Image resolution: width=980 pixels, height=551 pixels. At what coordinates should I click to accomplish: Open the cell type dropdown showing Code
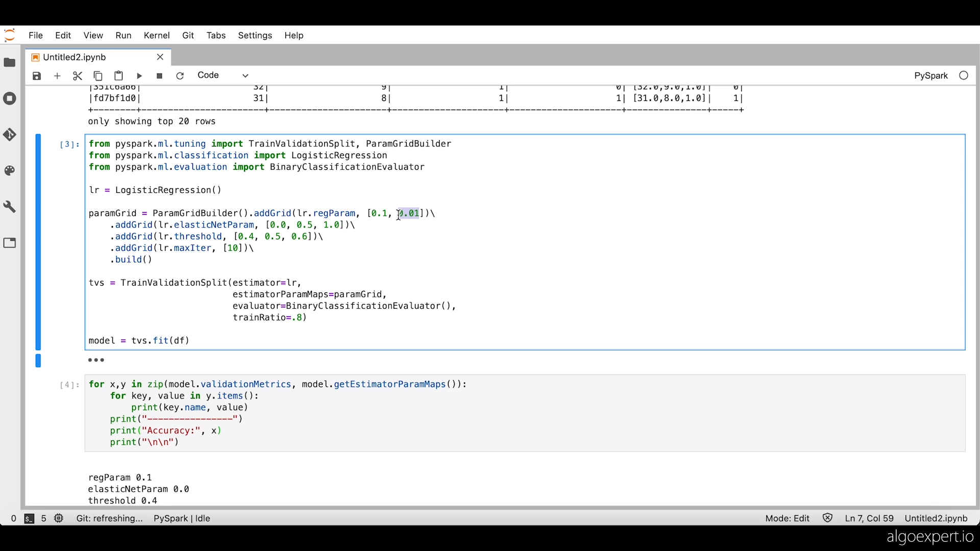coord(222,75)
